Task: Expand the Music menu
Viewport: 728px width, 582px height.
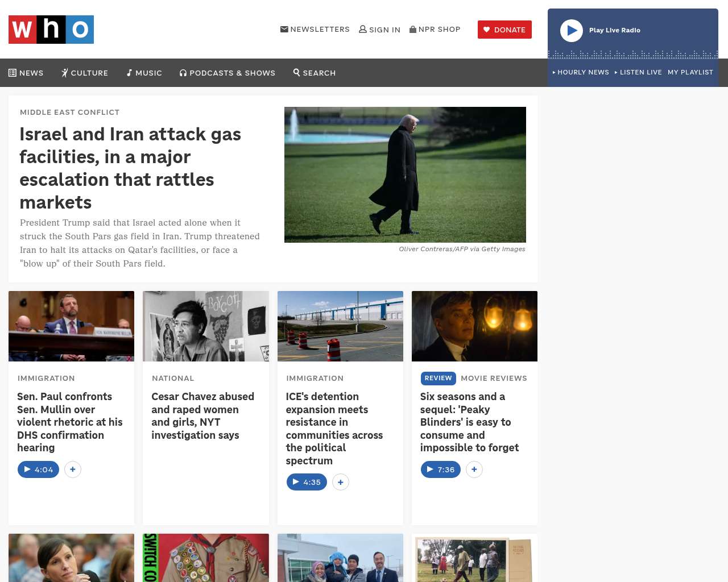Action: (144, 73)
